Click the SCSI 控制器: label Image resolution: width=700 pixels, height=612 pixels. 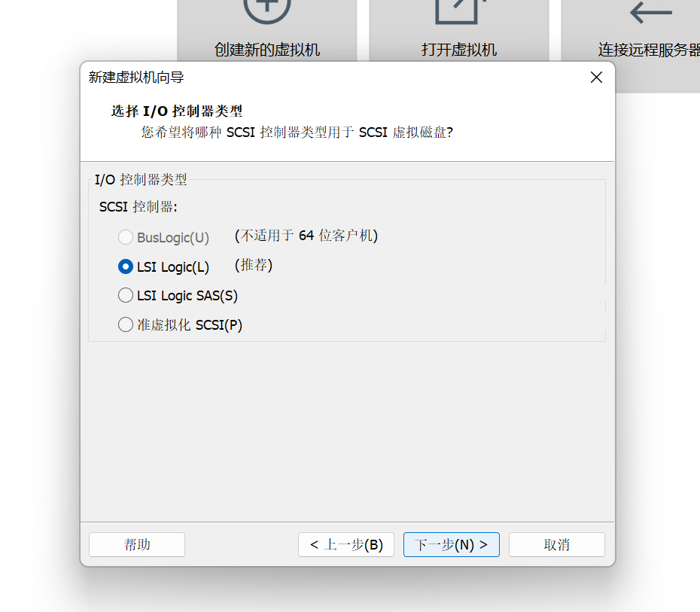[x=138, y=207]
